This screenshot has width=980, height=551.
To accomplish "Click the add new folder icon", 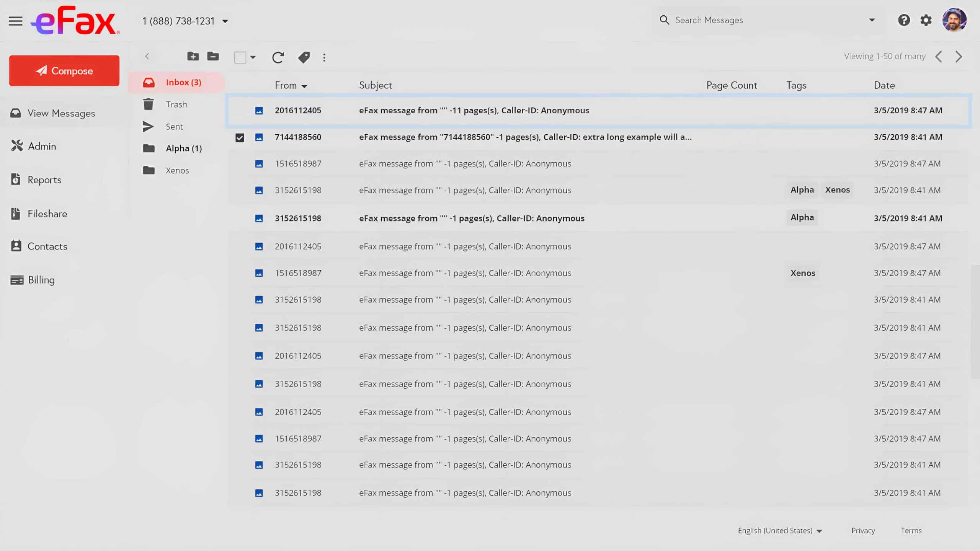I will click(193, 57).
